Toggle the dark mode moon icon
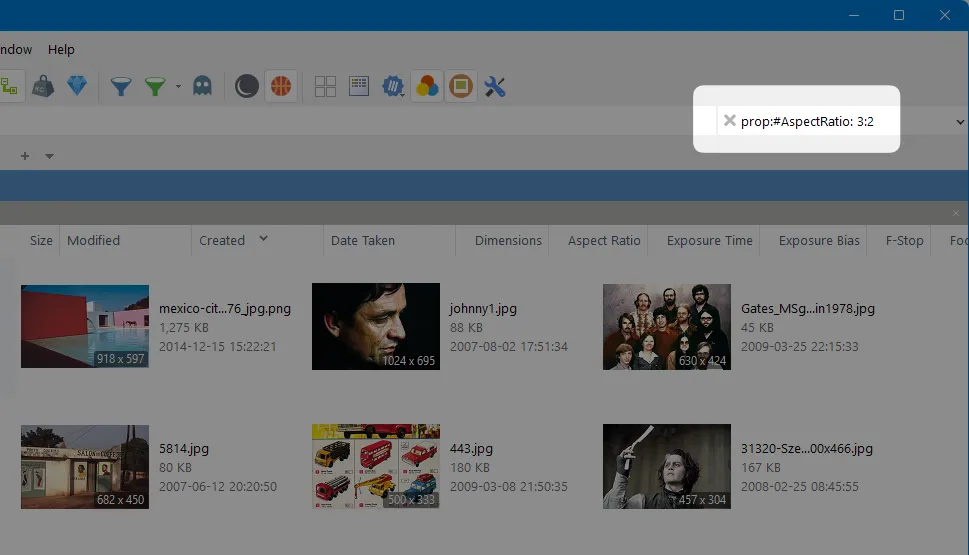Viewport: 969px width, 555px height. click(x=246, y=87)
